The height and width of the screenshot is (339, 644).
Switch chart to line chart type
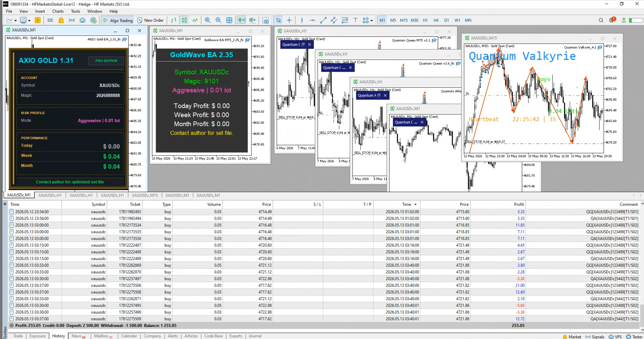tap(195, 20)
